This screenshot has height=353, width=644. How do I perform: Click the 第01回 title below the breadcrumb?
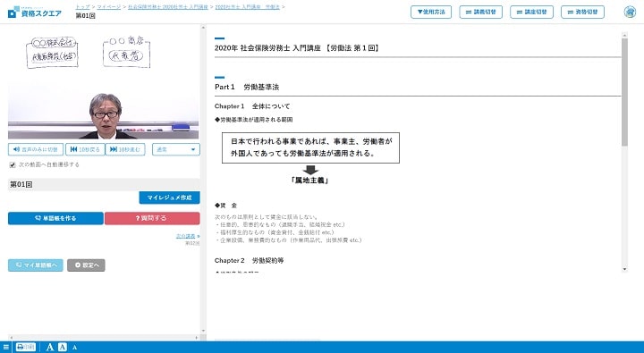(86, 15)
